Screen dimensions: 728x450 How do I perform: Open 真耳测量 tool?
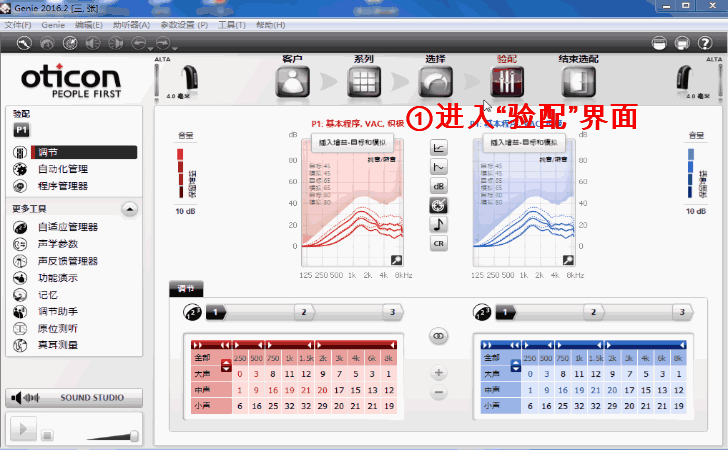pyautogui.click(x=58, y=345)
